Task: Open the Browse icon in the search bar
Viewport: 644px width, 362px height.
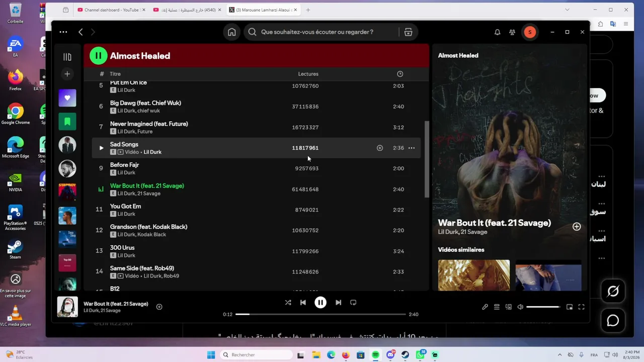Action: click(408, 32)
